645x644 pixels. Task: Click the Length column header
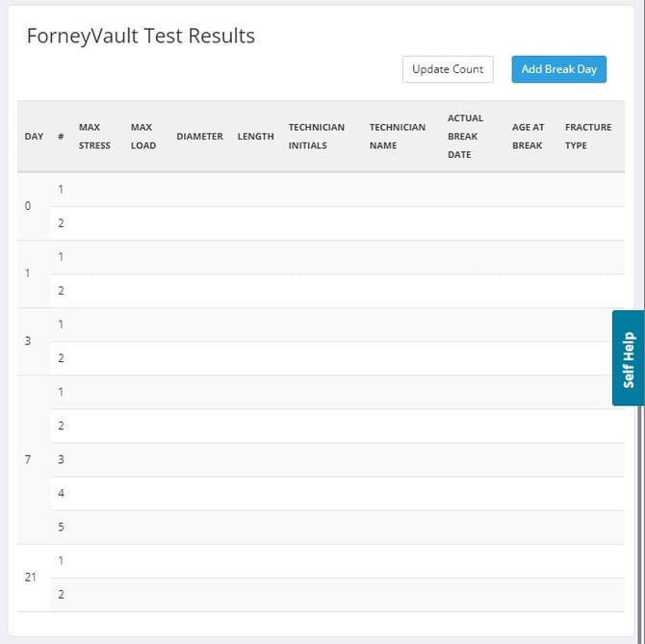pos(255,137)
